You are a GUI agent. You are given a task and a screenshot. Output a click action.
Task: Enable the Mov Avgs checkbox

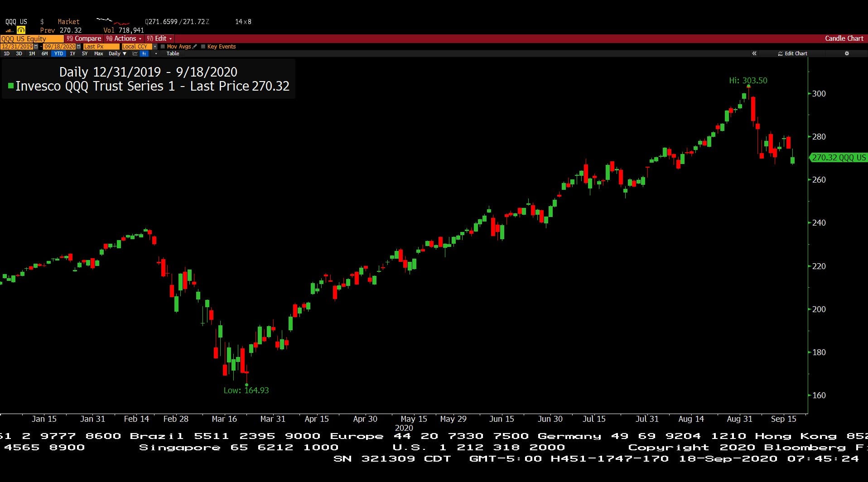[x=163, y=47]
